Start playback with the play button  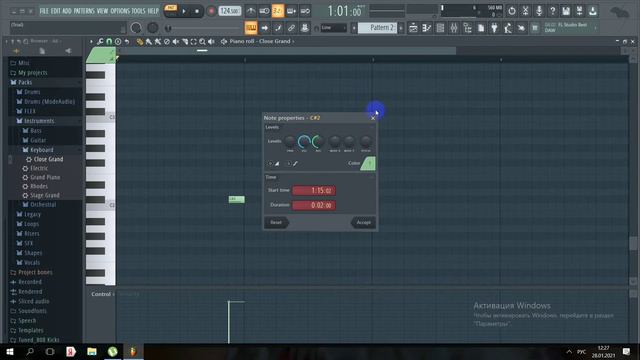[x=184, y=11]
